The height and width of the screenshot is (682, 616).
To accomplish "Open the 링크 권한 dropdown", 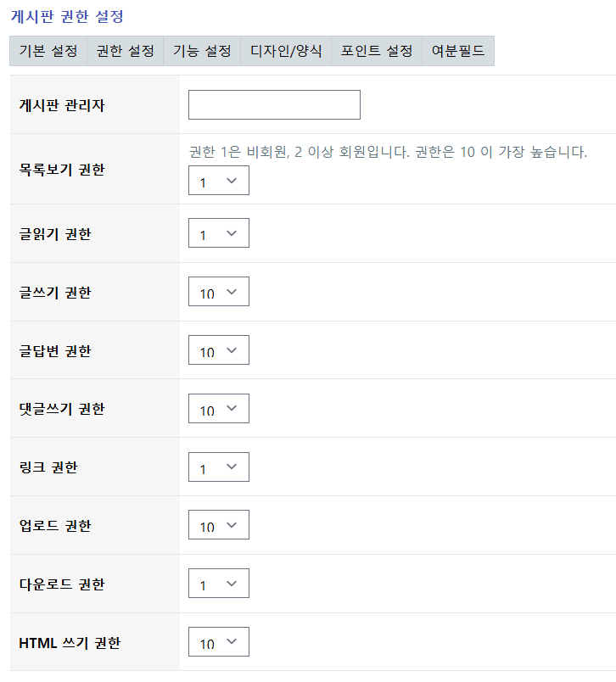I will tap(219, 467).
